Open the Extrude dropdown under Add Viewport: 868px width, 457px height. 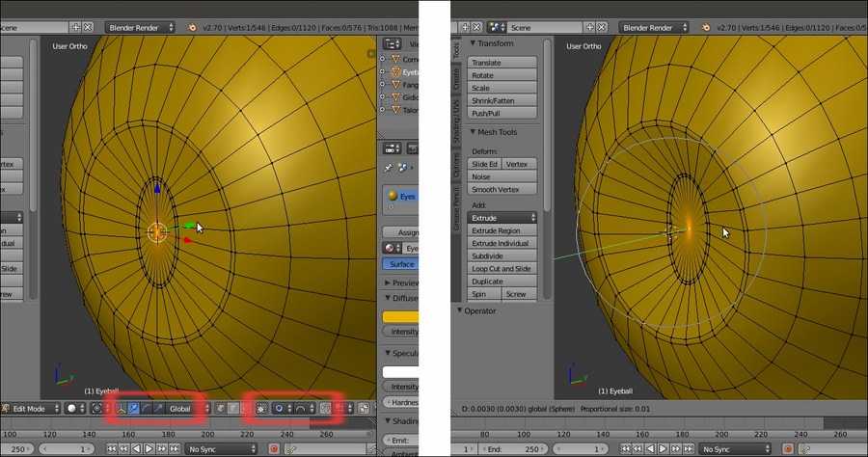coord(502,218)
